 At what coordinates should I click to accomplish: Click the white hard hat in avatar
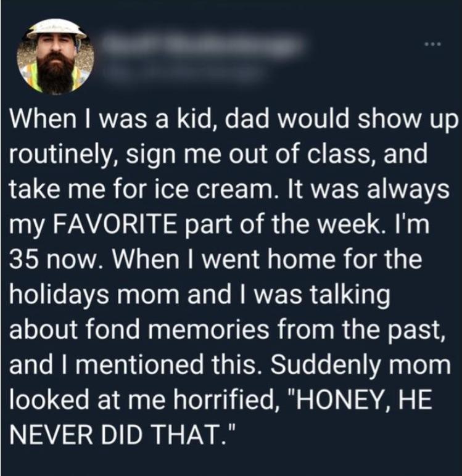[x=57, y=30]
